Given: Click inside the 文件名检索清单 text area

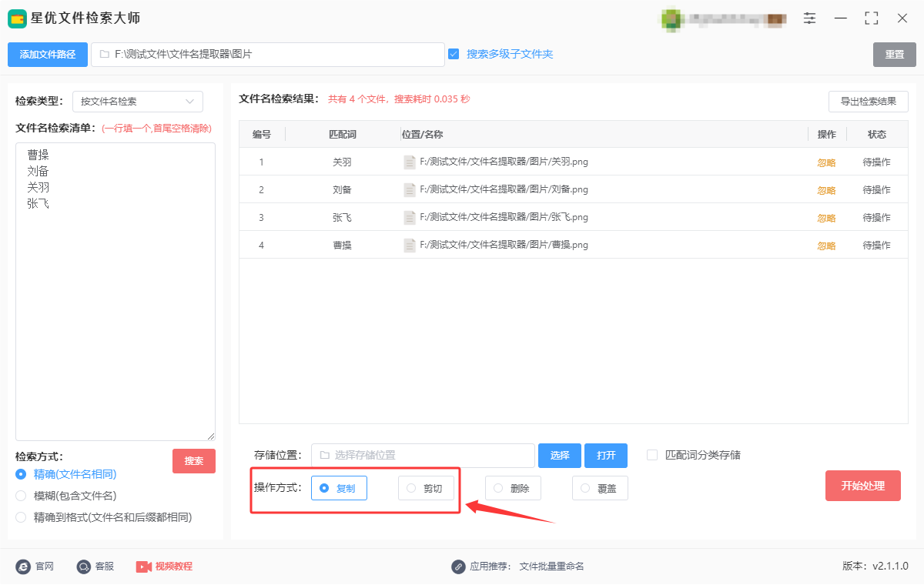Looking at the screenshot, I should coord(115,292).
